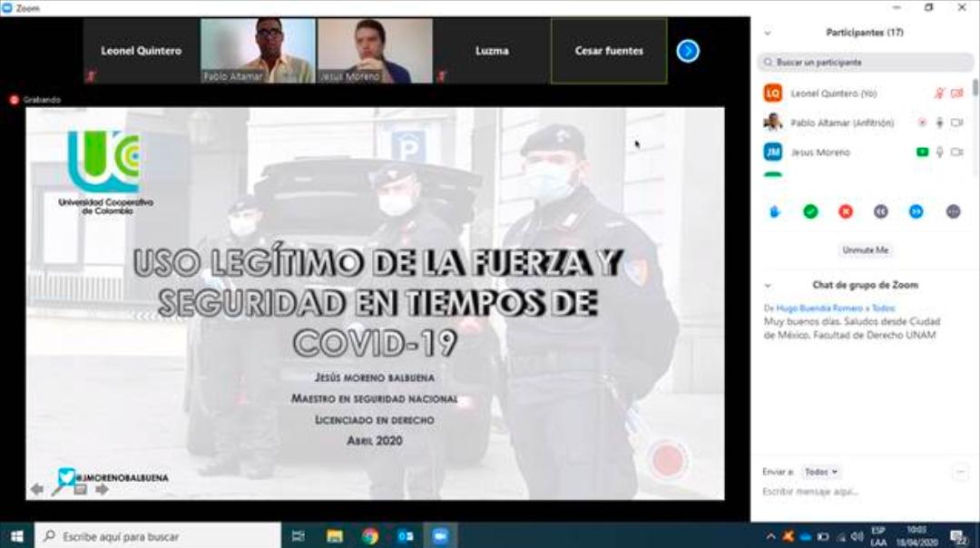Screen dimensions: 980x548
Task: Click the red recording 'Grabando' indicator
Action: click(x=35, y=100)
